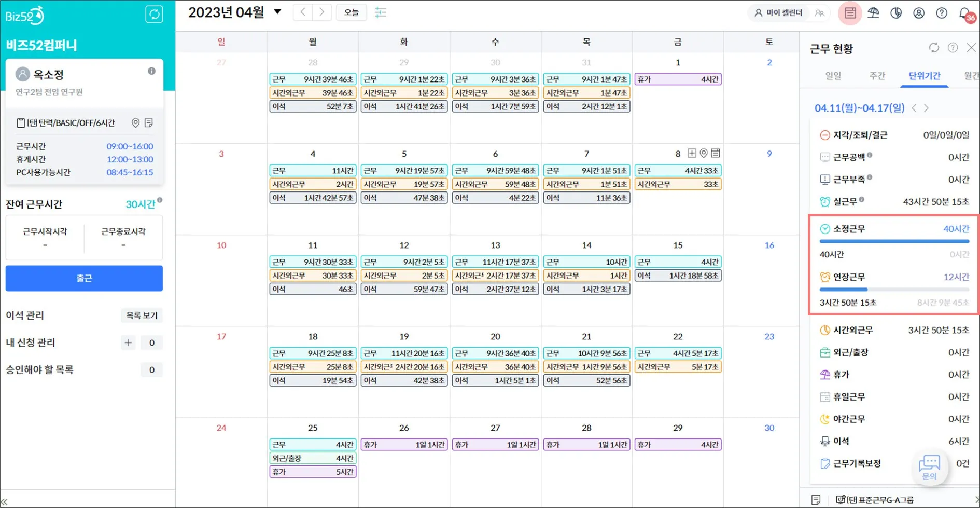Open the 휴가 5시간 entry on April 25

[x=313, y=472]
